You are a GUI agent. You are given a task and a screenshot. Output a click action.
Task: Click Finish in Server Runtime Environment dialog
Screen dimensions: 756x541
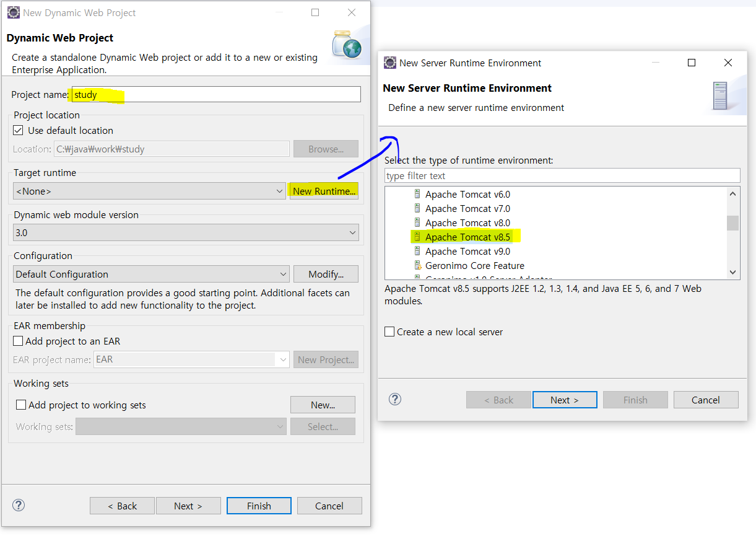(x=635, y=400)
